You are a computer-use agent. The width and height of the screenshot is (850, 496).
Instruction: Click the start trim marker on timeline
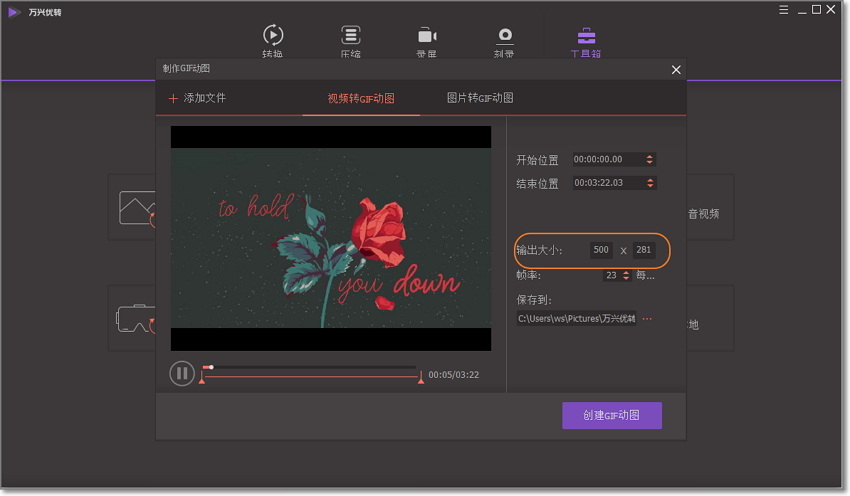[202, 379]
